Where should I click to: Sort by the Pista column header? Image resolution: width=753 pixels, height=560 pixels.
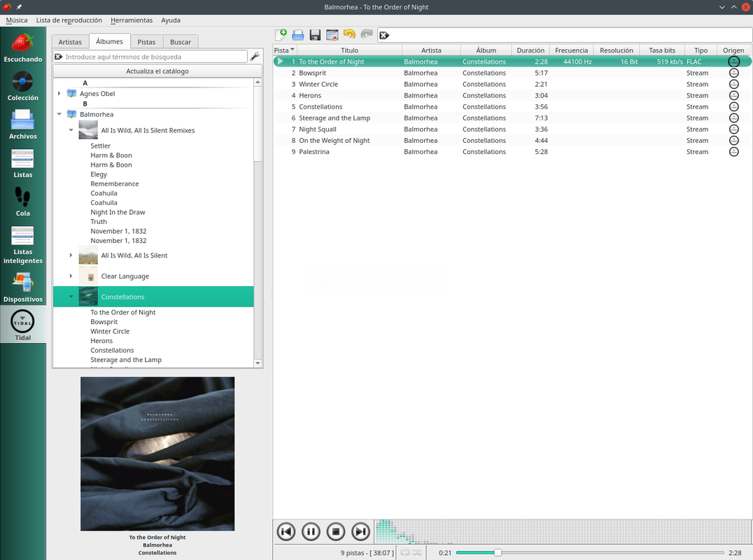(x=285, y=50)
